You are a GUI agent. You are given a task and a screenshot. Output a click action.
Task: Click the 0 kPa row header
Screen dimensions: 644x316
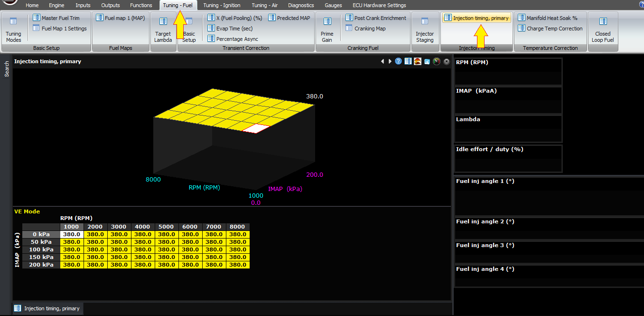pos(41,234)
